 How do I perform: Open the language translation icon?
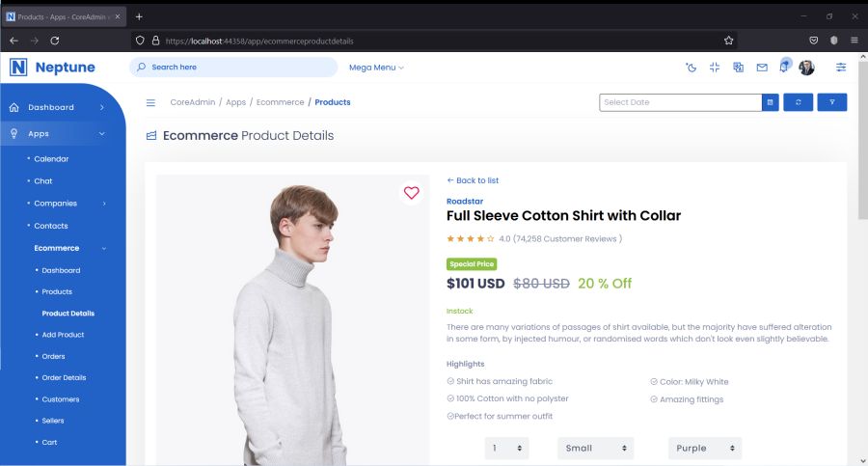[738, 68]
